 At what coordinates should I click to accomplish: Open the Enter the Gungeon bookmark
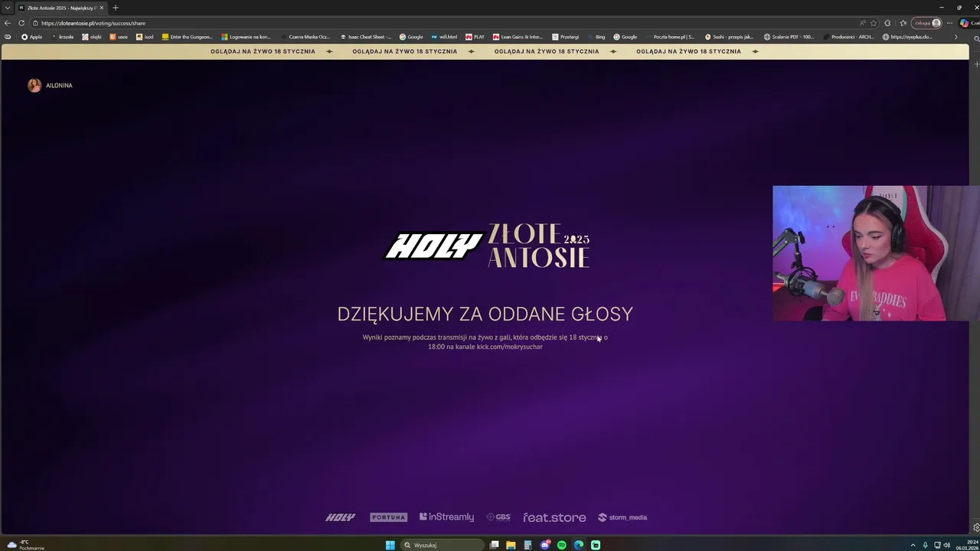tap(188, 37)
